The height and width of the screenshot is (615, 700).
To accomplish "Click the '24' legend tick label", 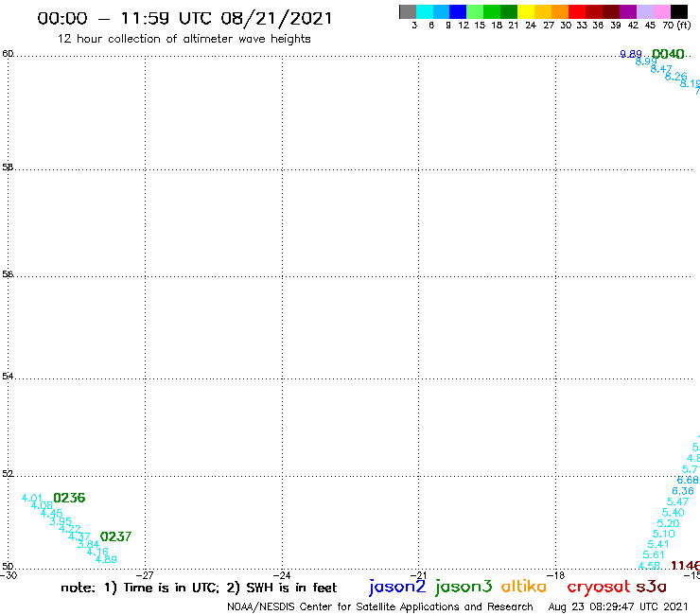I will (531, 26).
